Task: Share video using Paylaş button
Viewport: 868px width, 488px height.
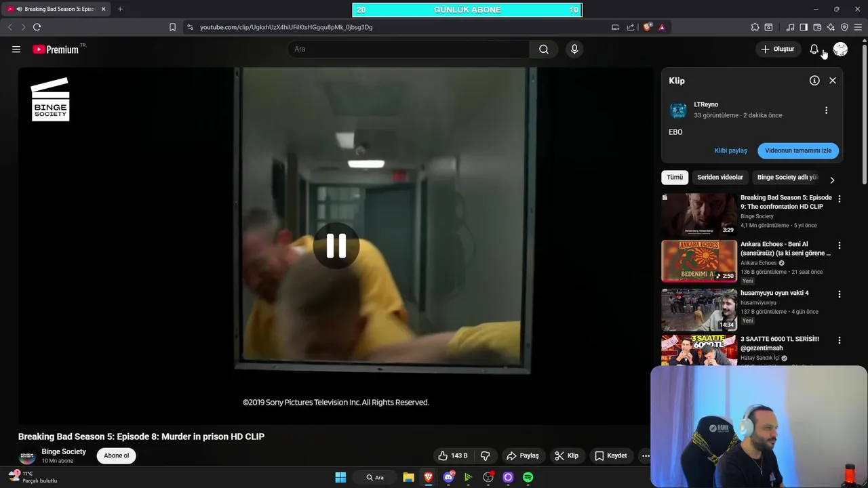Action: [523, 455]
